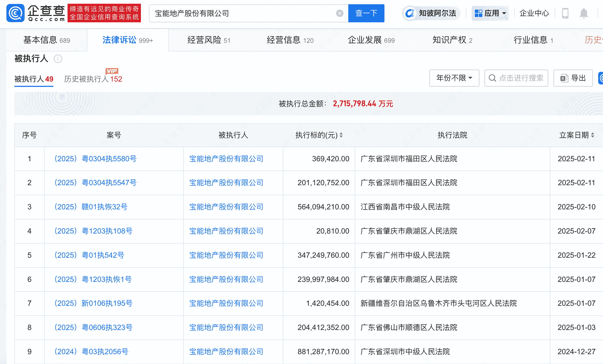The height and width of the screenshot is (364, 603).
Task: Open the 年份不限 dropdown
Action: 454,78
